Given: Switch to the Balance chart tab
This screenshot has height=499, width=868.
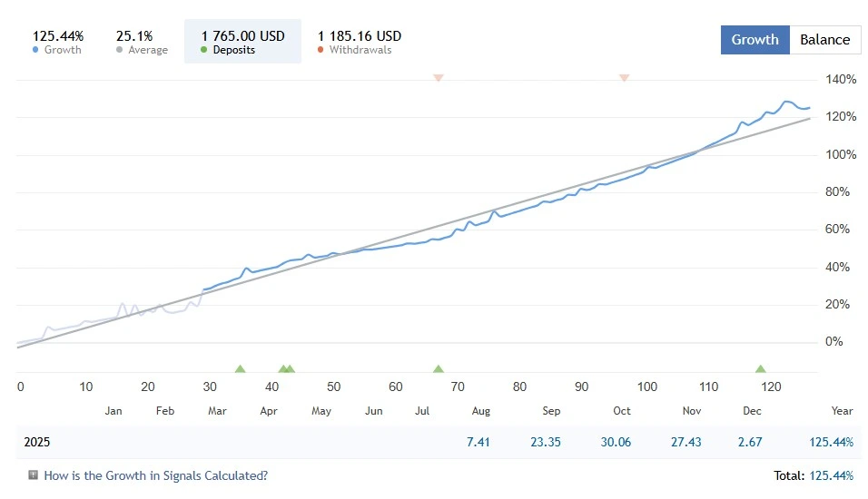Looking at the screenshot, I should tap(824, 40).
